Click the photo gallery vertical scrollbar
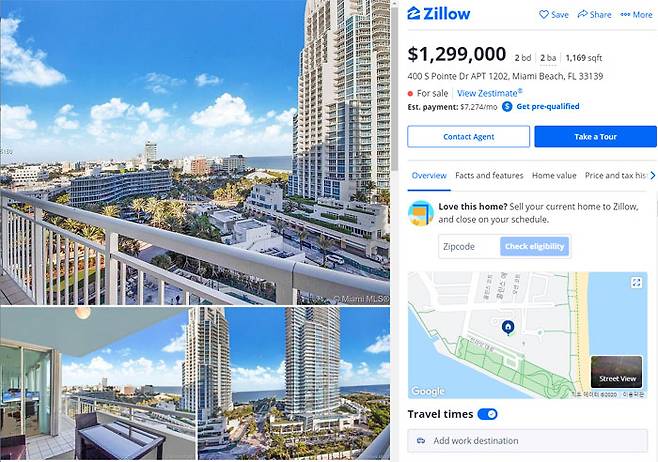658x462 pixels. click(x=394, y=84)
